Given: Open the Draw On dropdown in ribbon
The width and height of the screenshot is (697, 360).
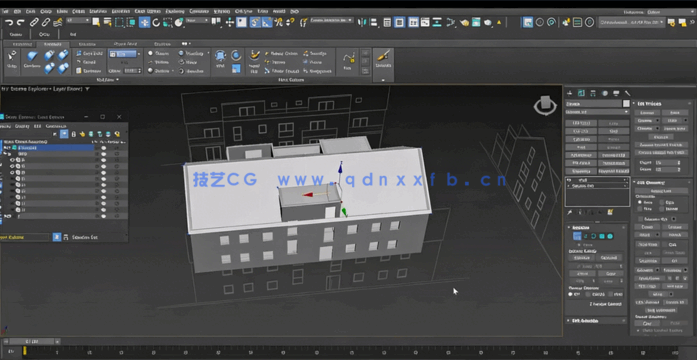Looking at the screenshot, I should click(x=124, y=54).
